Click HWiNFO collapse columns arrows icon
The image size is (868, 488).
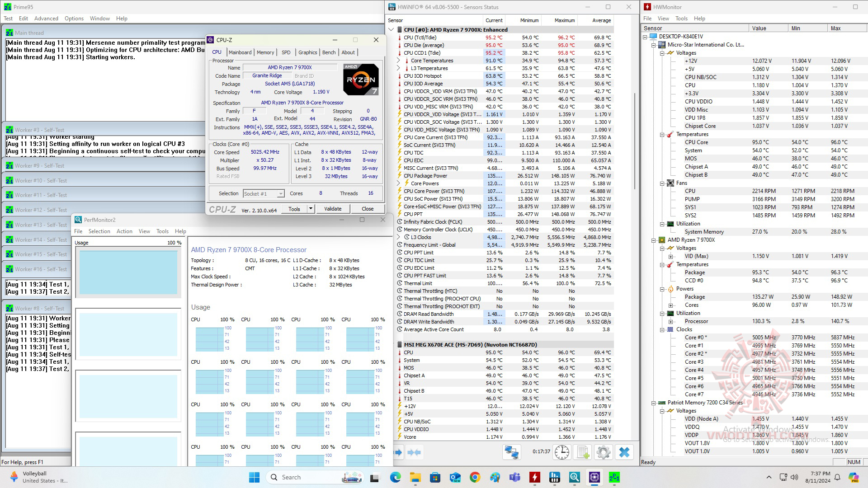[414, 452]
